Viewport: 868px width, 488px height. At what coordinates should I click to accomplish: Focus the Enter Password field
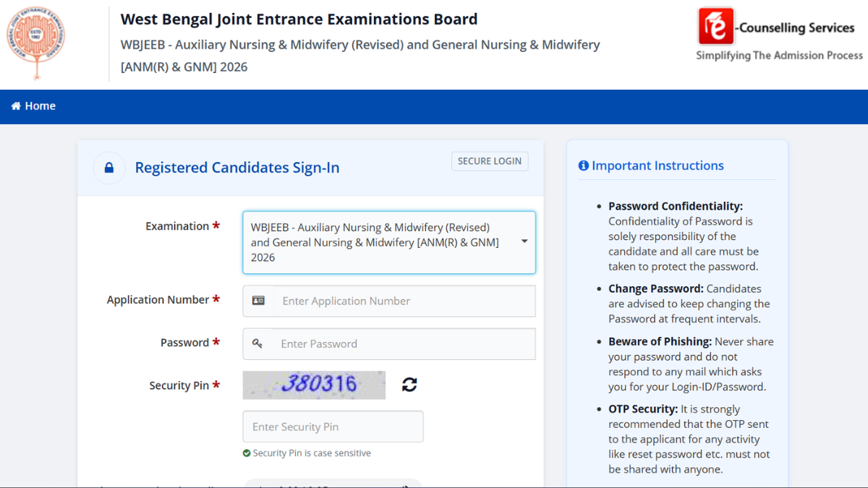click(403, 343)
